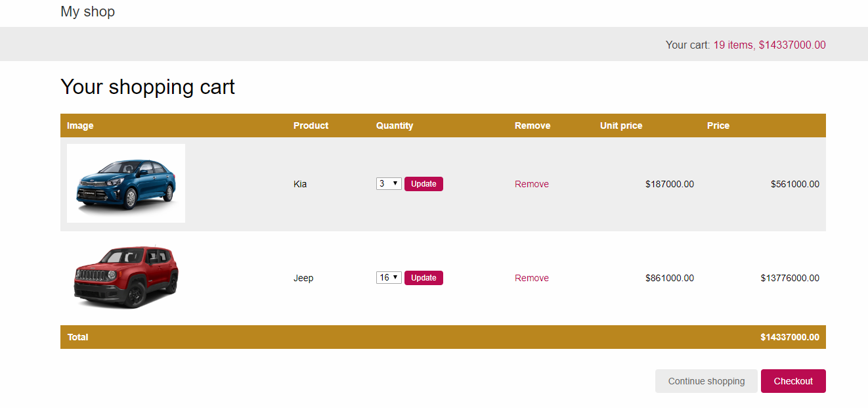The image size is (868, 408).
Task: Click the Unit price column header
Action: [x=621, y=125]
